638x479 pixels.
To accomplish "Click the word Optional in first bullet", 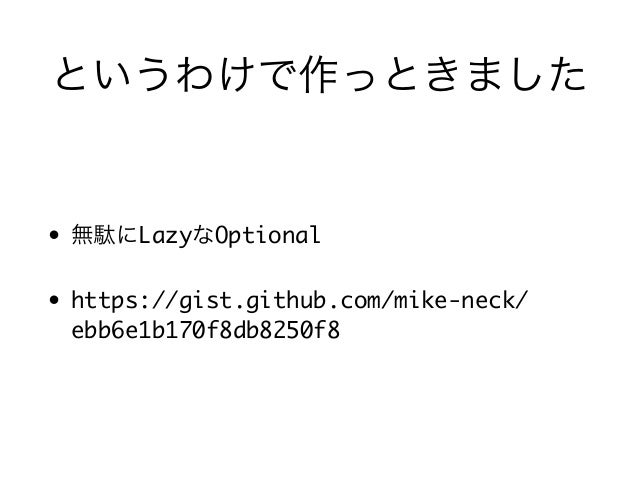I will (x=267, y=236).
